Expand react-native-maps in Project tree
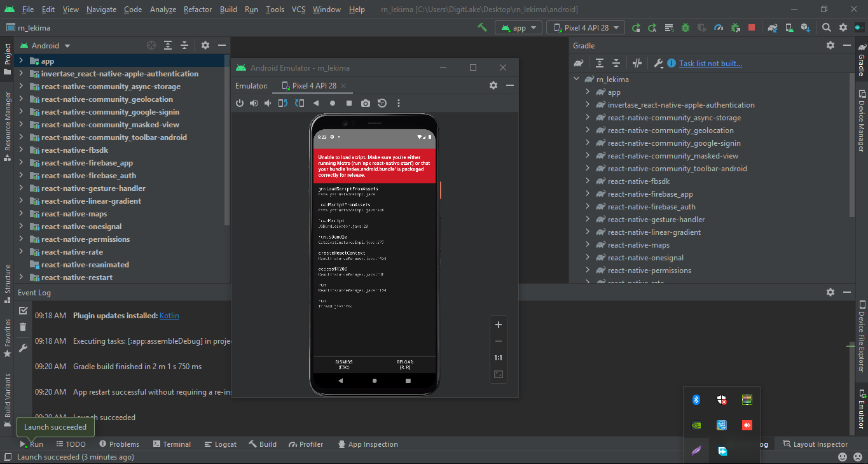Image resolution: width=868 pixels, height=464 pixels. tap(21, 213)
